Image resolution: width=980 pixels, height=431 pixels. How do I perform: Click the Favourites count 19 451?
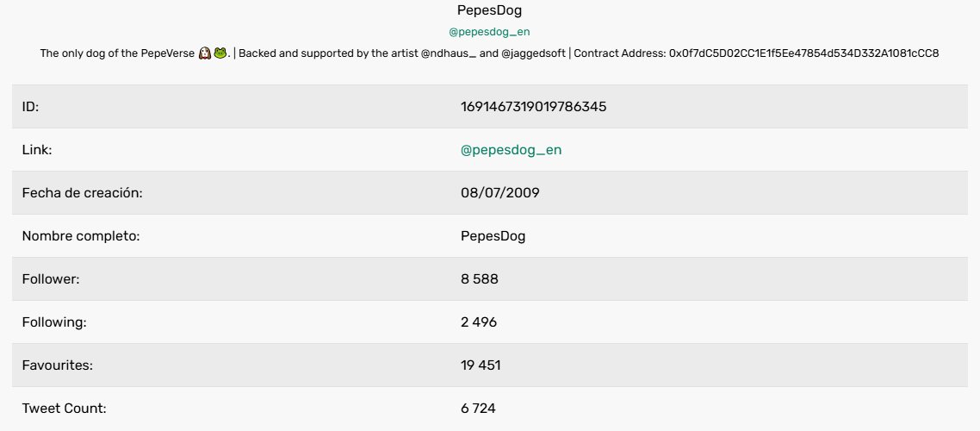(481, 365)
